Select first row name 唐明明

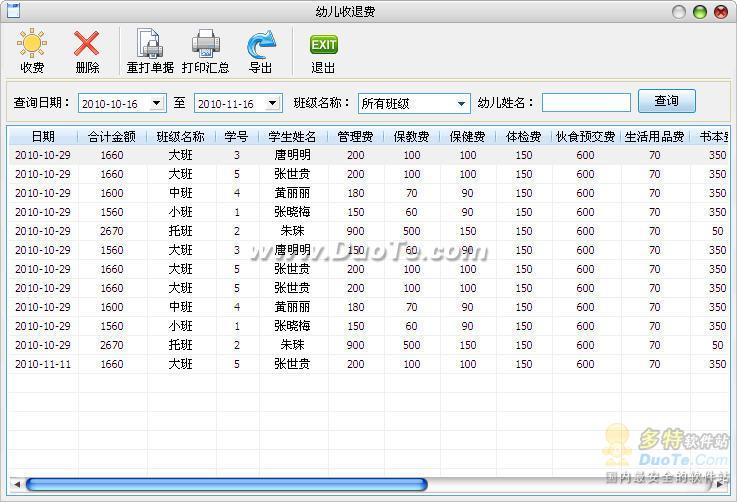[x=292, y=155]
